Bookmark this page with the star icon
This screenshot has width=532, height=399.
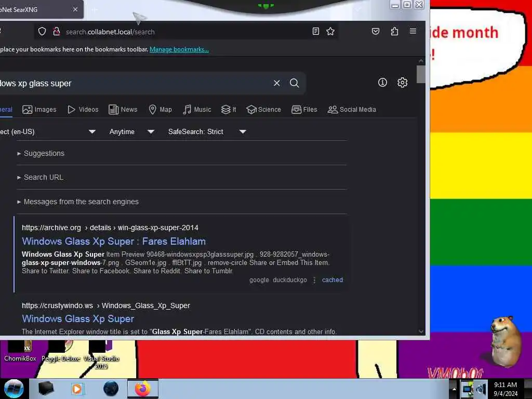pyautogui.click(x=330, y=31)
